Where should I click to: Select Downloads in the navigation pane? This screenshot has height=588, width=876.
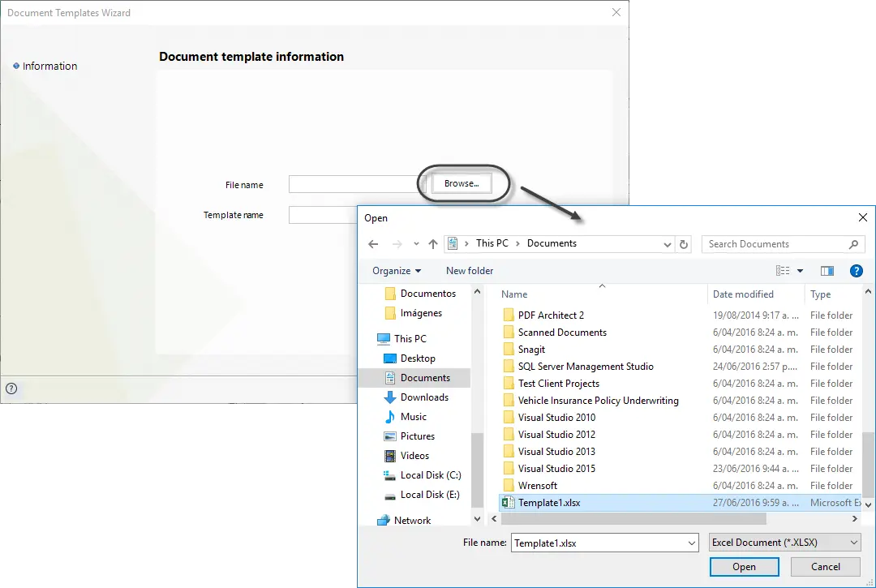[416, 397]
